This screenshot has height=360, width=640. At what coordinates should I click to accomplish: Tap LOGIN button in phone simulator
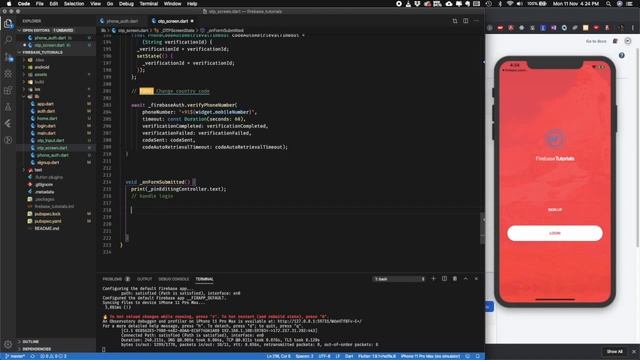point(555,233)
